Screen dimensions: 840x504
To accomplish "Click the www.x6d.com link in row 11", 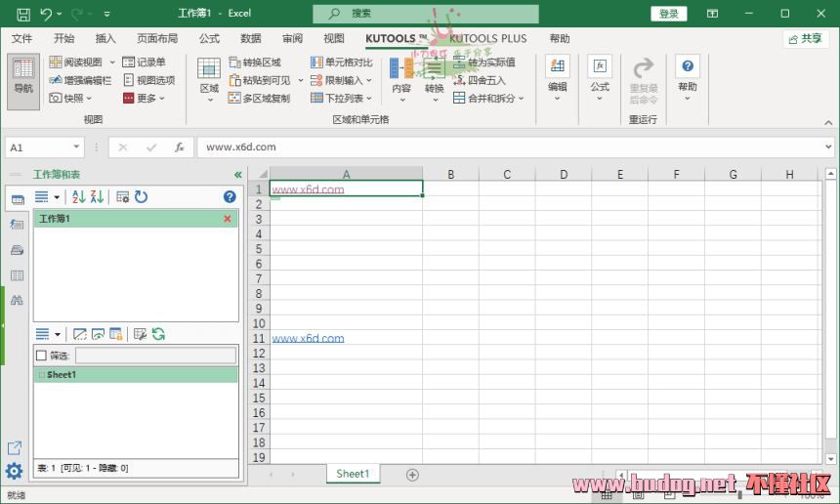I will tap(308, 339).
